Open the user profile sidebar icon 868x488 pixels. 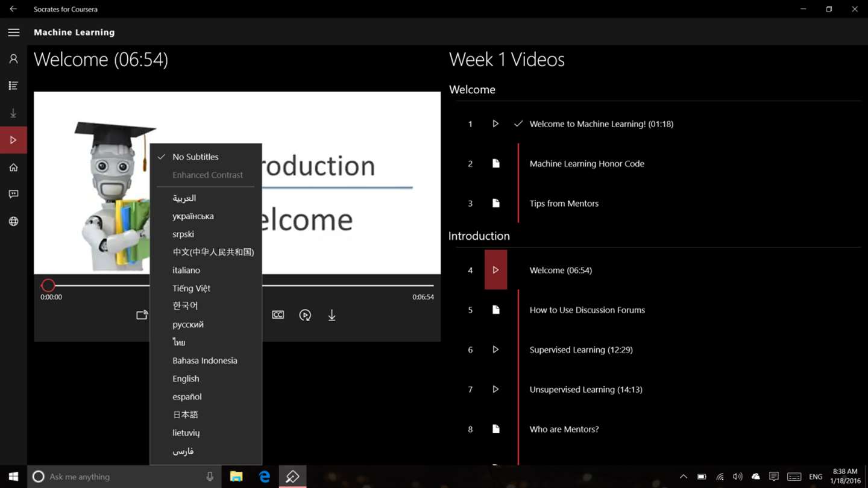point(13,59)
